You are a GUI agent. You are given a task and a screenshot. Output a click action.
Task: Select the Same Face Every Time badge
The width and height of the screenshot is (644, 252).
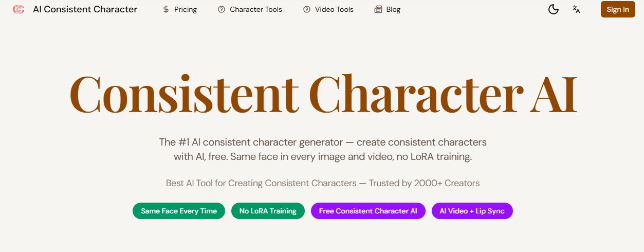[179, 211]
